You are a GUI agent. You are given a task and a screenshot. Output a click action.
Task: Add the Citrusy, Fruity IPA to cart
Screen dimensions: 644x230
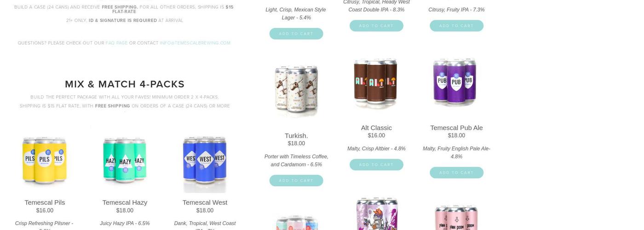pyautogui.click(x=456, y=26)
